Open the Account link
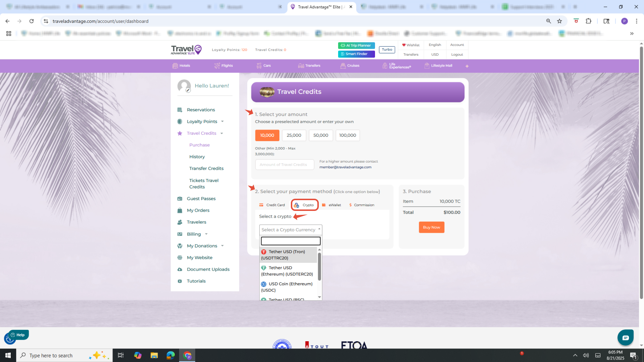Screen dimensions: 644x362 tap(457, 45)
